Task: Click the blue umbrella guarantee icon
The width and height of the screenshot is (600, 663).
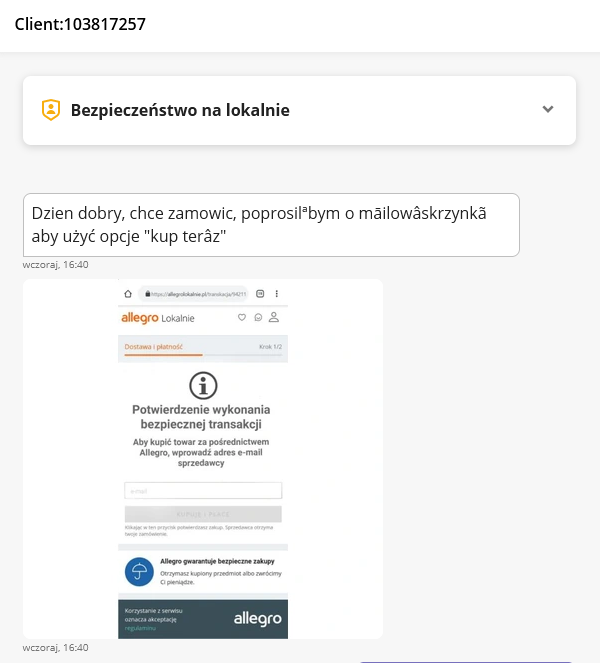Action: click(x=138, y=572)
